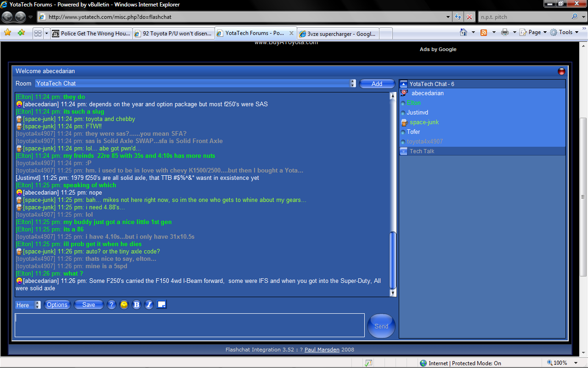Open the chat text color picker
This screenshot has height=368, width=588.
click(161, 305)
